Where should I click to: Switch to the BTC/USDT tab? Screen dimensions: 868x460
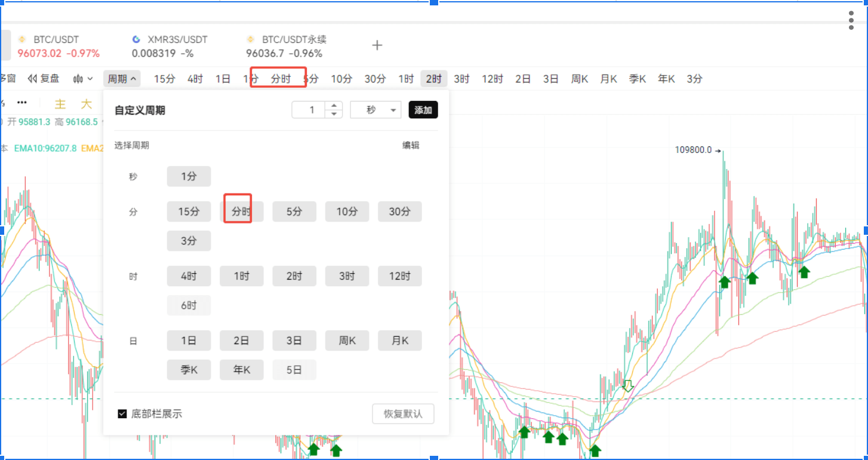(x=58, y=46)
